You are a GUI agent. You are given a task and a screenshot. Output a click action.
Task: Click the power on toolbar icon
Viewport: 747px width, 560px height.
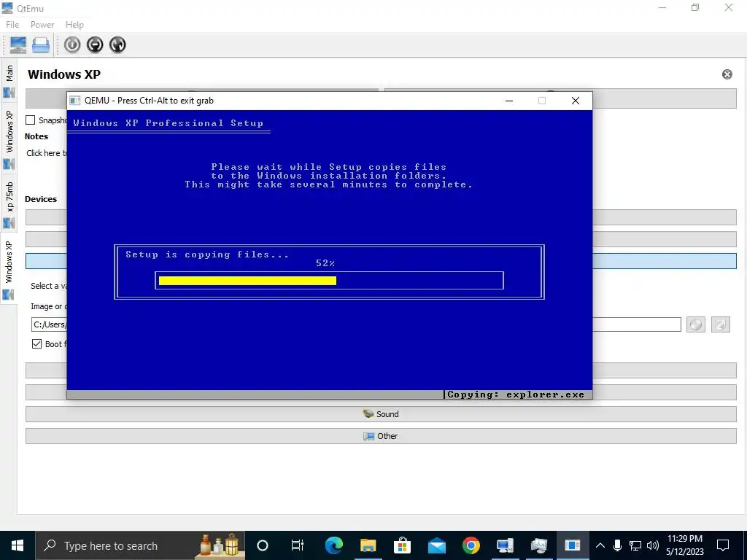point(72,44)
